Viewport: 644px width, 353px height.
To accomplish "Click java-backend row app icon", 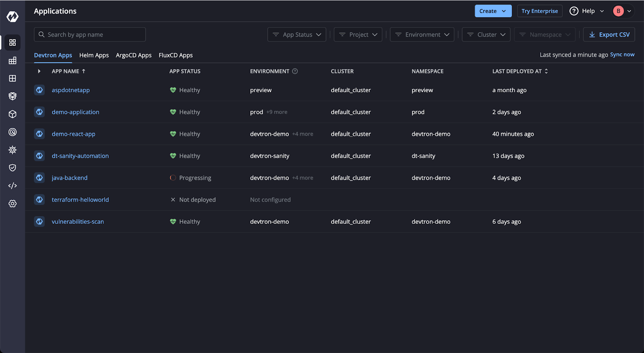I will (x=39, y=178).
